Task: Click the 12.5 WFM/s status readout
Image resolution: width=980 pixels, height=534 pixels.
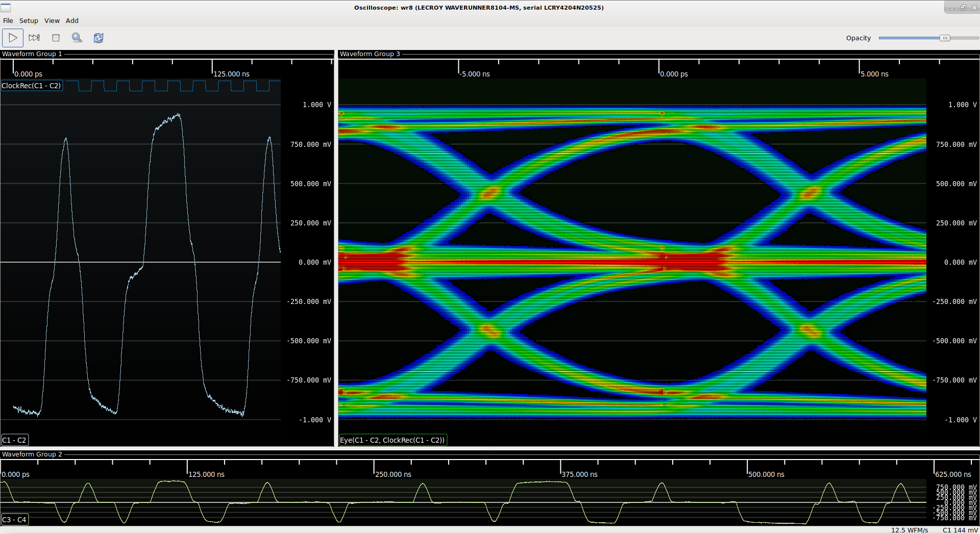Action: click(x=910, y=530)
